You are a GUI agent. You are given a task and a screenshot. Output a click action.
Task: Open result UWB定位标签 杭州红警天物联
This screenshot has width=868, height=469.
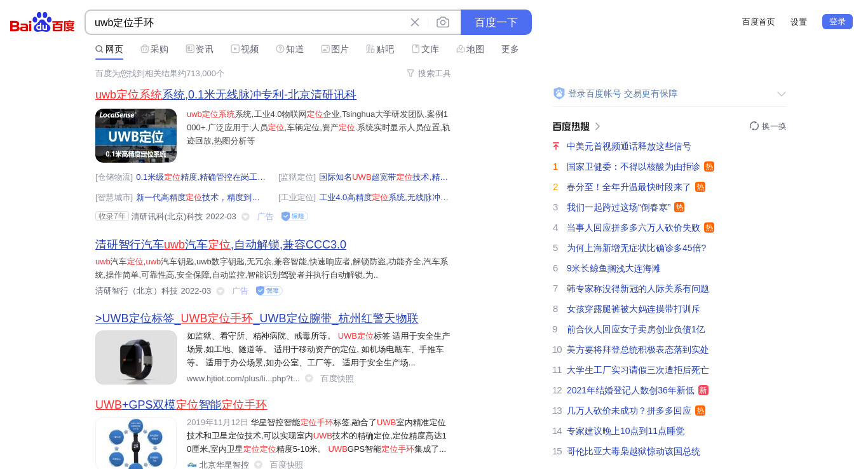tap(257, 318)
